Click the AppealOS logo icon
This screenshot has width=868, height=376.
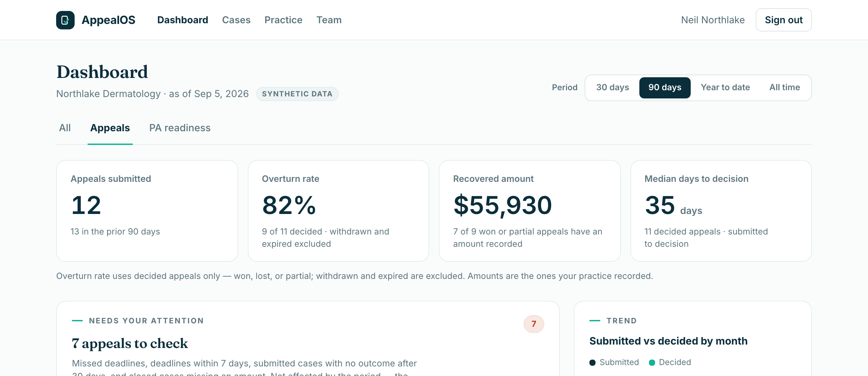tap(65, 20)
